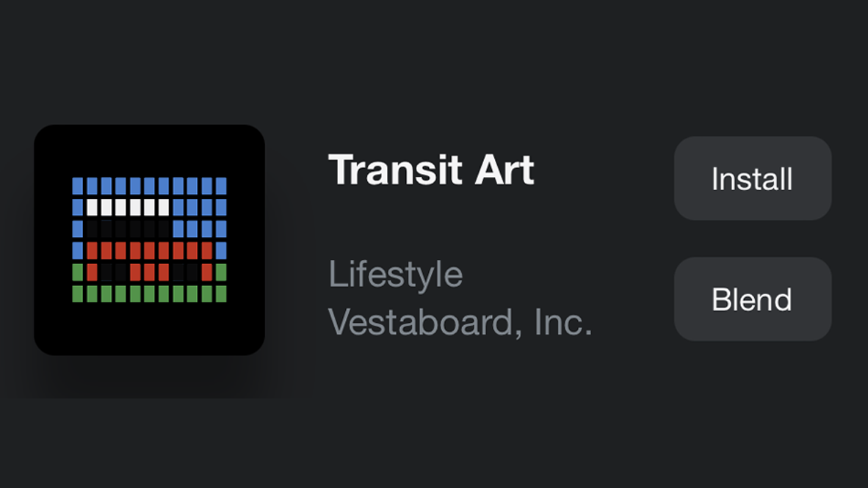Click the bottom-right green tile in the icon
Screen dimensions: 868x488
point(220,294)
